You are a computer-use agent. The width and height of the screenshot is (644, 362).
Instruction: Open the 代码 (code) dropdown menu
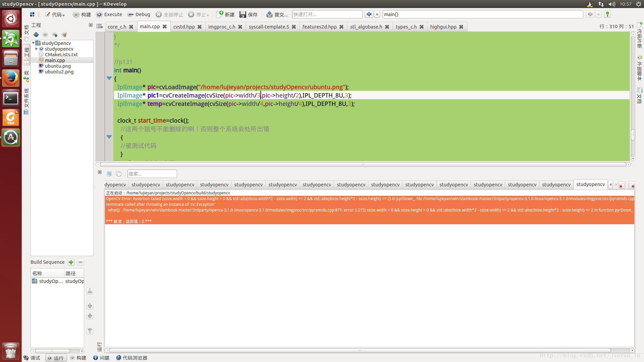[x=55, y=14]
